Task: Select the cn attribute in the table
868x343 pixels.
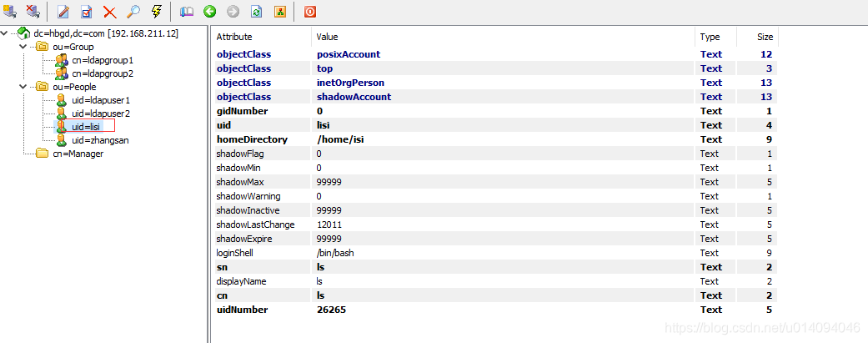Action: pyautogui.click(x=221, y=295)
